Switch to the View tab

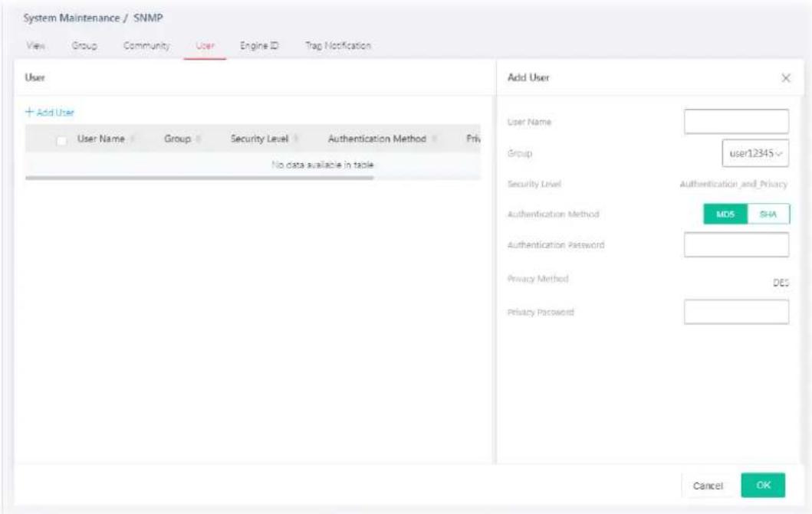click(x=35, y=45)
